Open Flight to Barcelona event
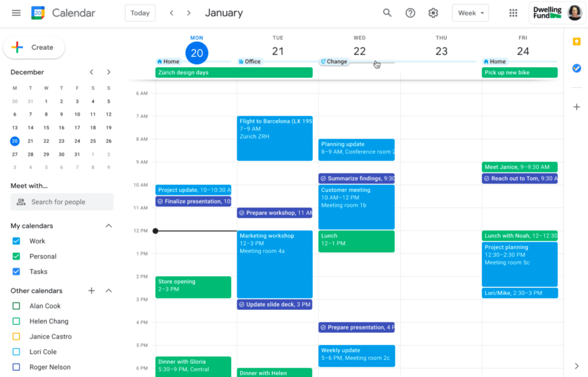The width and height of the screenshot is (588, 377). tap(274, 139)
